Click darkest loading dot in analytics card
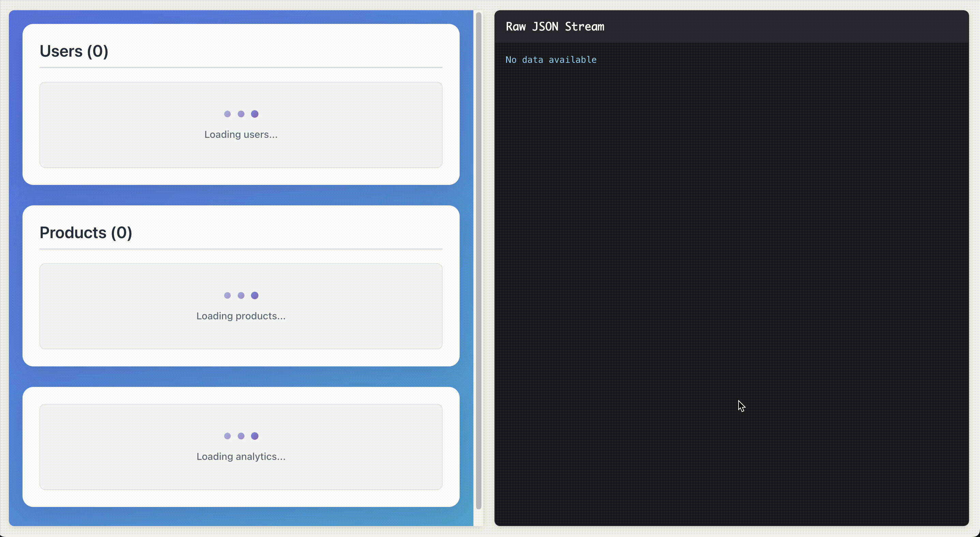 [255, 436]
